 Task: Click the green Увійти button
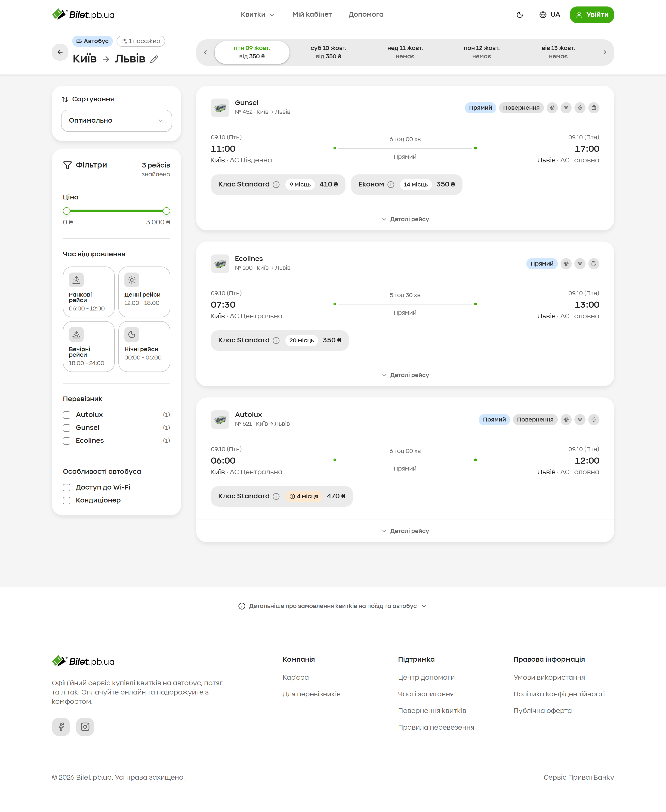592,15
